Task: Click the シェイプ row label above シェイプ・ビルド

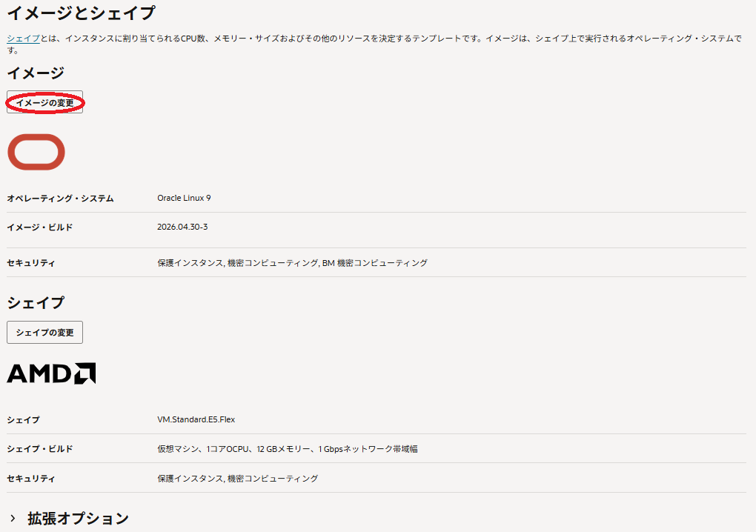Action: [x=23, y=420]
